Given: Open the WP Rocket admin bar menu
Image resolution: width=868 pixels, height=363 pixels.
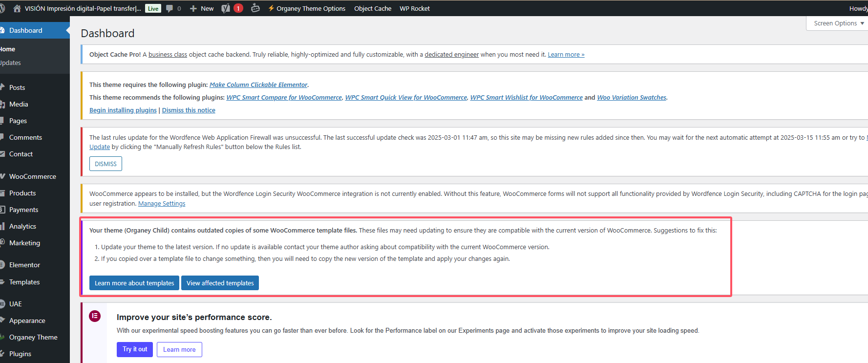Looking at the screenshot, I should pos(415,8).
